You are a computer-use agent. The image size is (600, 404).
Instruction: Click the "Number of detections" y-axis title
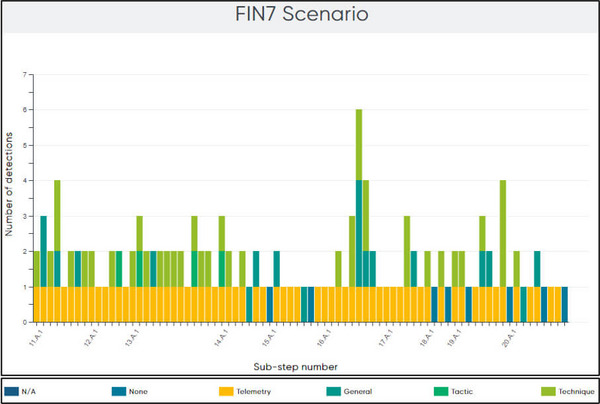point(9,198)
